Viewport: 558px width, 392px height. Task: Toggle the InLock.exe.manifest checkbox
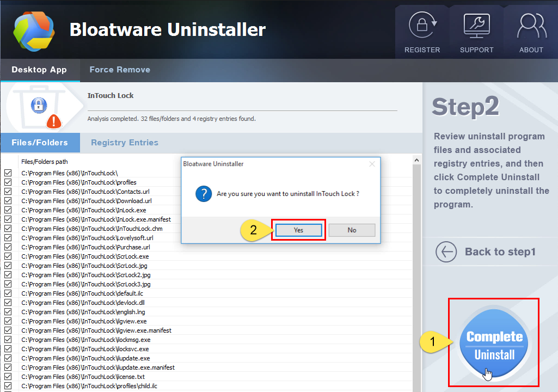pos(8,219)
